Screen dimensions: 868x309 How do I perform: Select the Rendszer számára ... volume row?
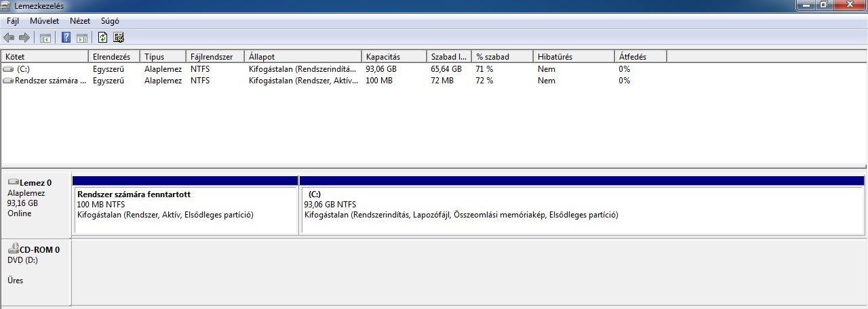coord(334,81)
